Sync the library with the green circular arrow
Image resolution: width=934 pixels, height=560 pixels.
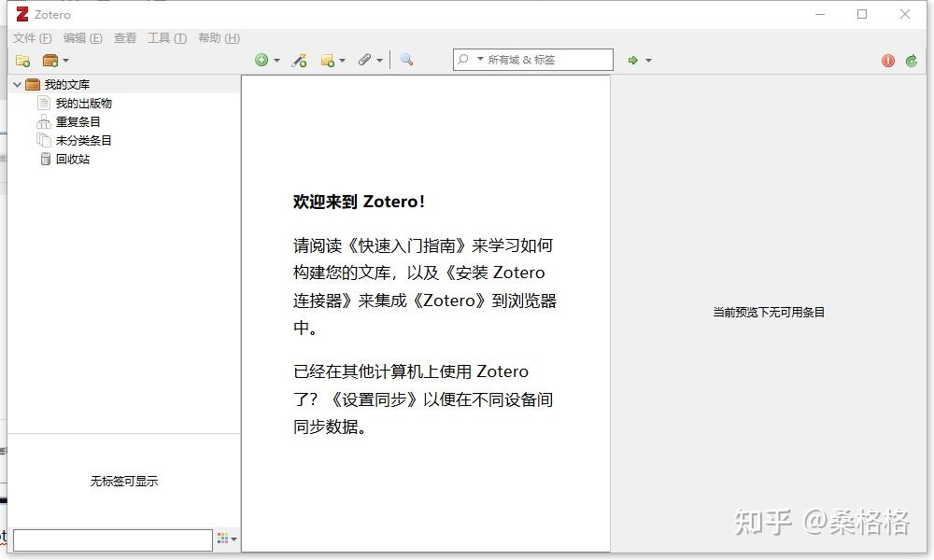point(911,60)
